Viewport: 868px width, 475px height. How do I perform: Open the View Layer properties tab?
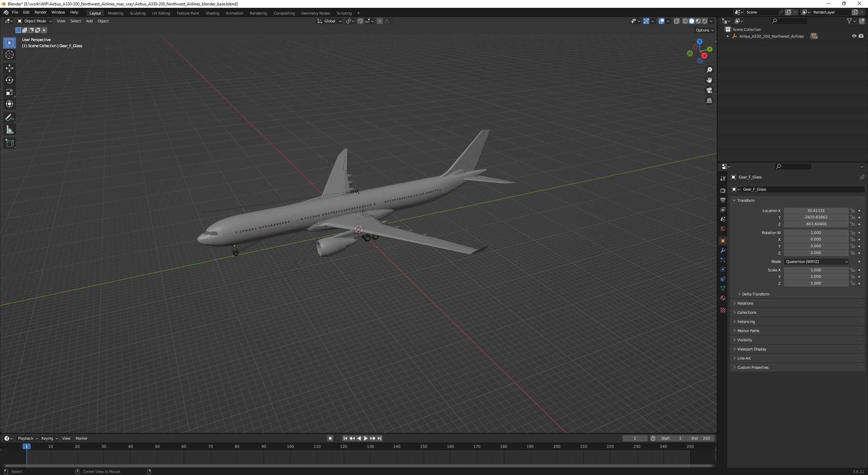723,210
